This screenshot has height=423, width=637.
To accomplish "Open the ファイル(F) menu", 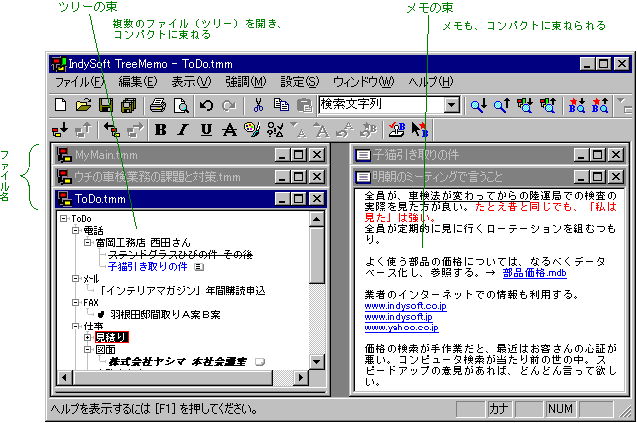I will [80, 82].
